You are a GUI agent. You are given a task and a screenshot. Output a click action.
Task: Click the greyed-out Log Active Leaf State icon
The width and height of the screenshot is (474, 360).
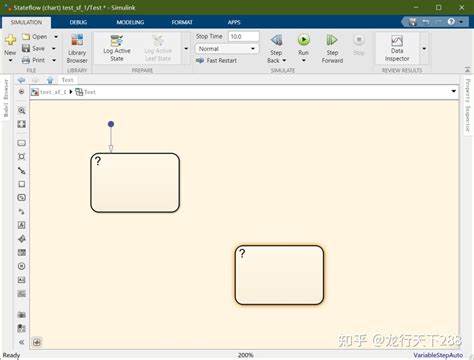[x=158, y=41]
